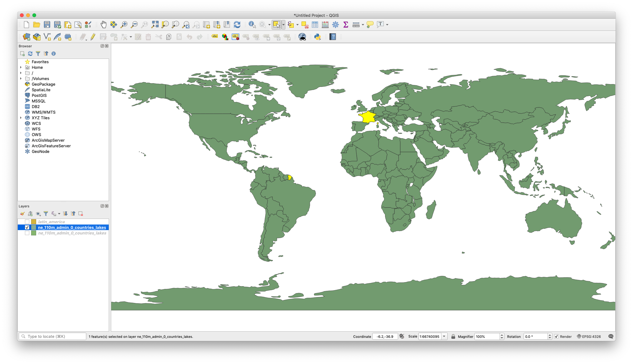Click the Layer Diagram Options icon

(225, 37)
